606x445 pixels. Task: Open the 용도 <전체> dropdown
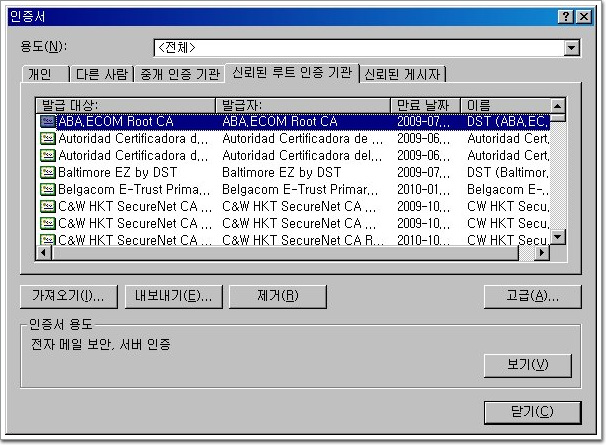(x=571, y=48)
